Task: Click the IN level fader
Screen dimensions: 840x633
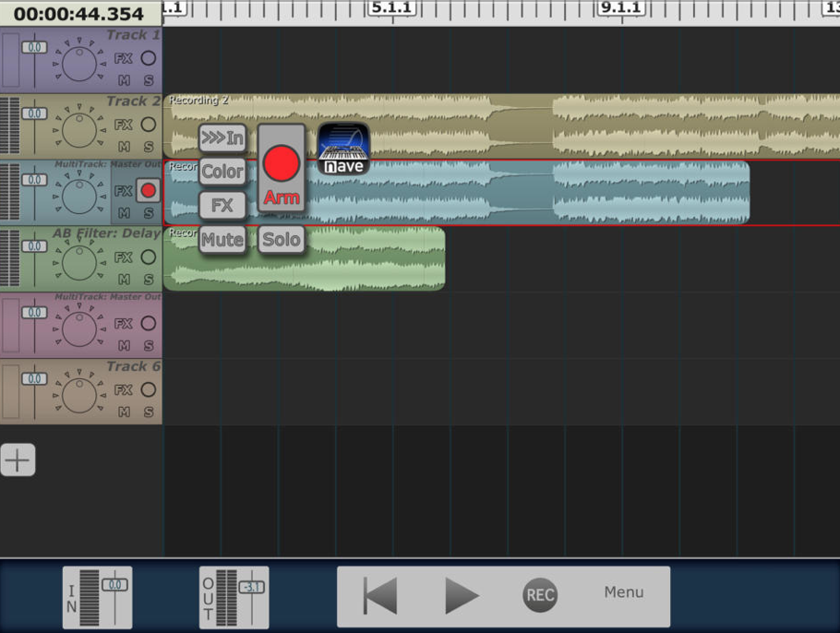Action: click(115, 585)
